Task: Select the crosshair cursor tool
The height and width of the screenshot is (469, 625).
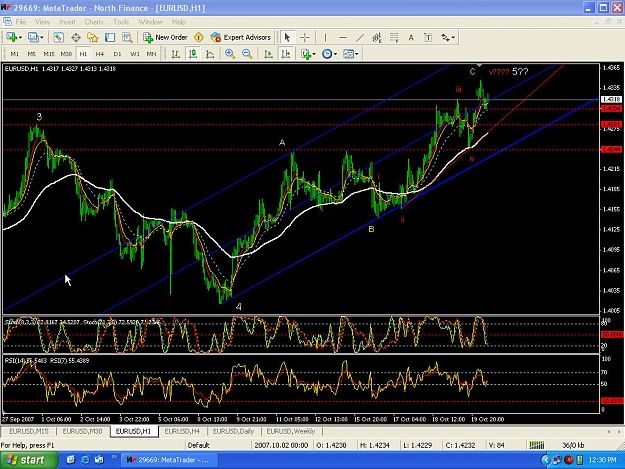Action: click(305, 37)
